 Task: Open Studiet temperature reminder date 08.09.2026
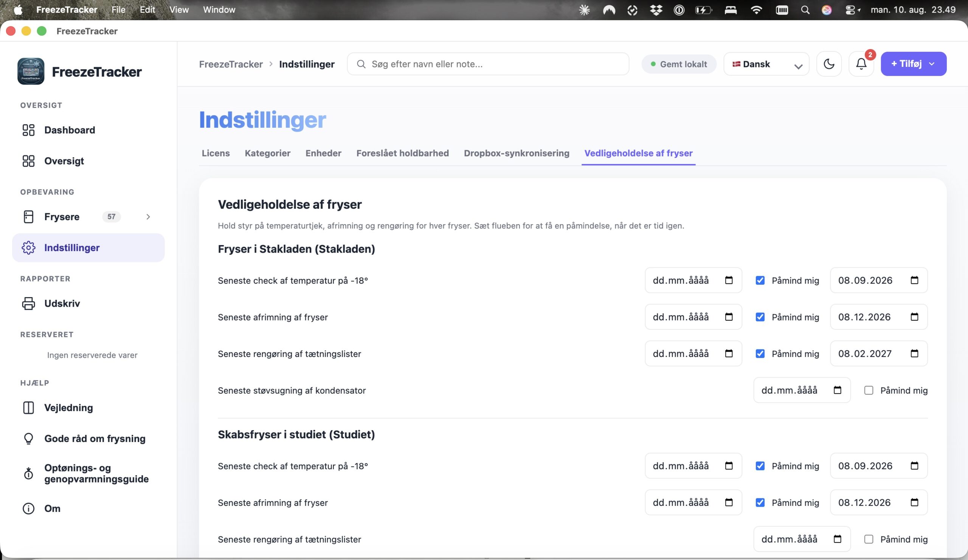[x=878, y=466]
